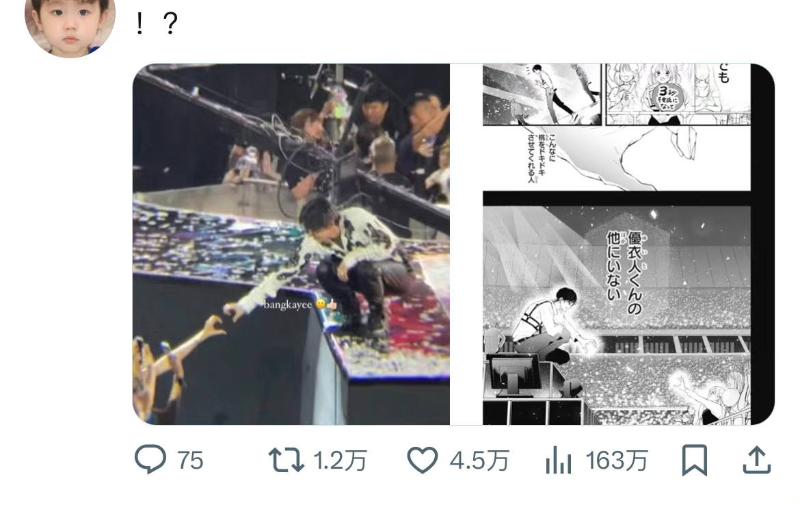This screenshot has width=800, height=505.
Task: Bookmark this post
Action: pos(694,459)
